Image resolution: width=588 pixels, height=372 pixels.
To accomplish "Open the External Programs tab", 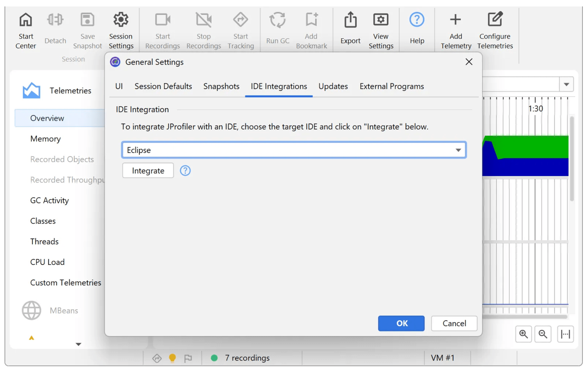I will [x=392, y=86].
